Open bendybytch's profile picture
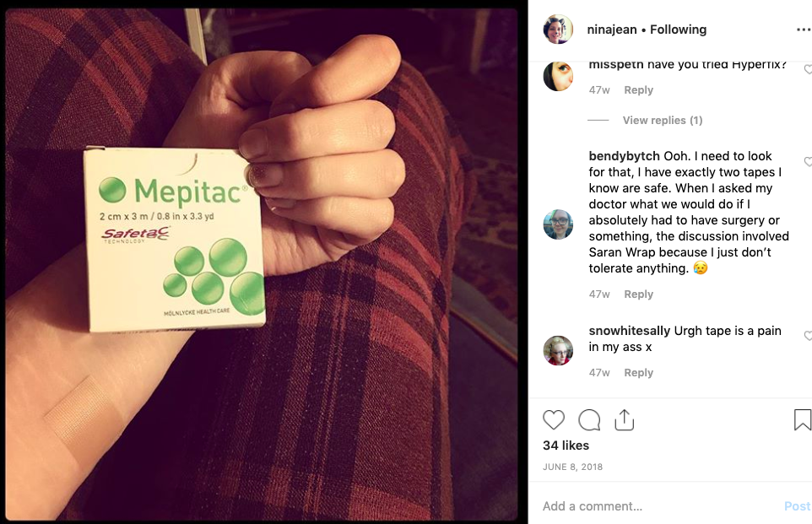Screen dimensions: 812x524 [558, 224]
